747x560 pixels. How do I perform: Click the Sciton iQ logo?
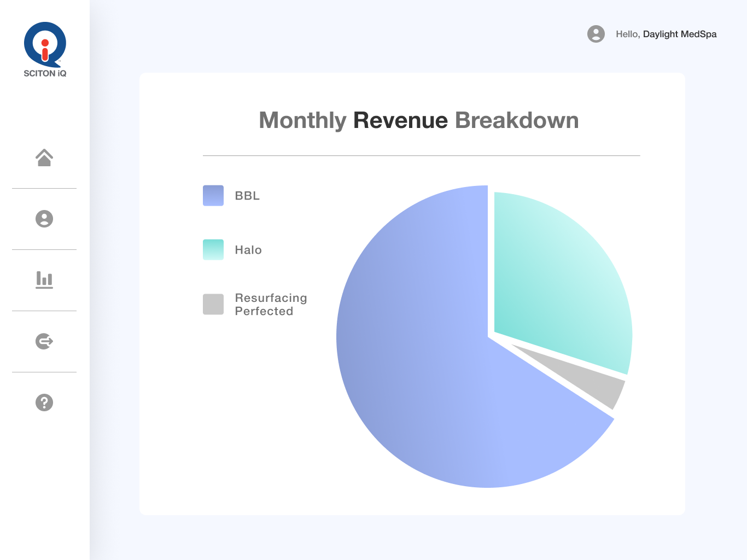coord(45,44)
